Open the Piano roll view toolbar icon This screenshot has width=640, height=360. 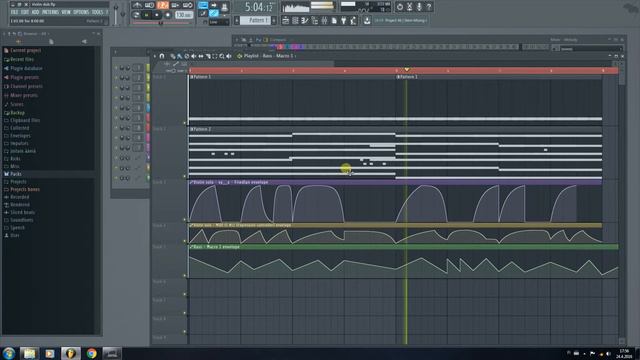pyautogui.click(x=305, y=20)
